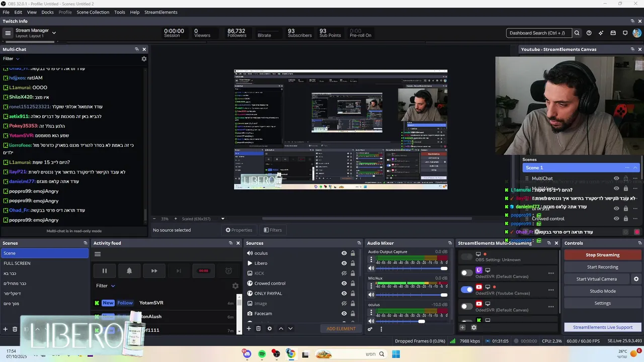Open options for OdedSVR Youtube Canvas
This screenshot has width=644, height=362.
point(551,290)
